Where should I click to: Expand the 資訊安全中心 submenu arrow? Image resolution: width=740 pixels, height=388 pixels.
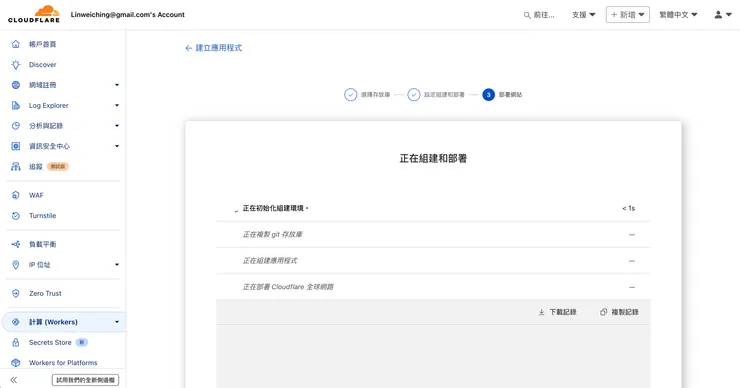117,146
